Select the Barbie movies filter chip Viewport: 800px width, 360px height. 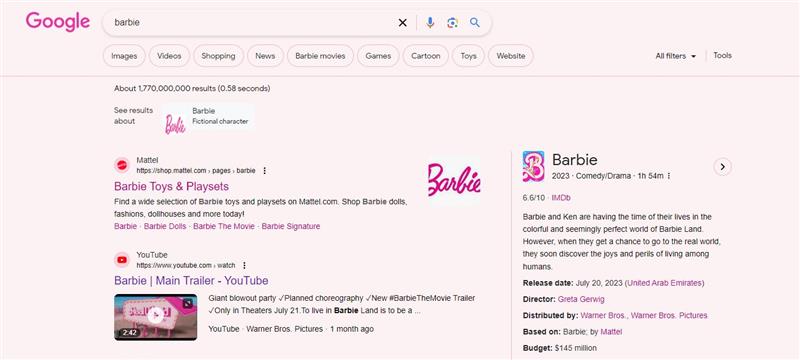click(x=320, y=56)
